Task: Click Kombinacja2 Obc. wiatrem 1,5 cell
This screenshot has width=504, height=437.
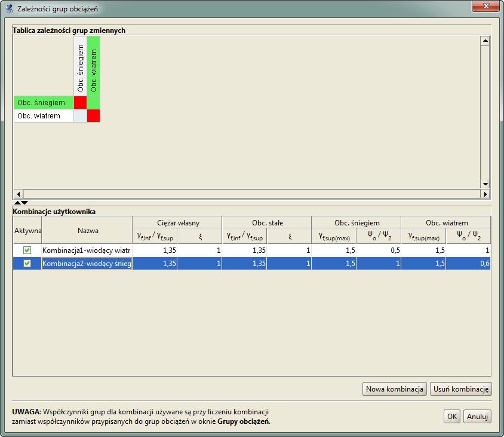Action: click(x=423, y=263)
